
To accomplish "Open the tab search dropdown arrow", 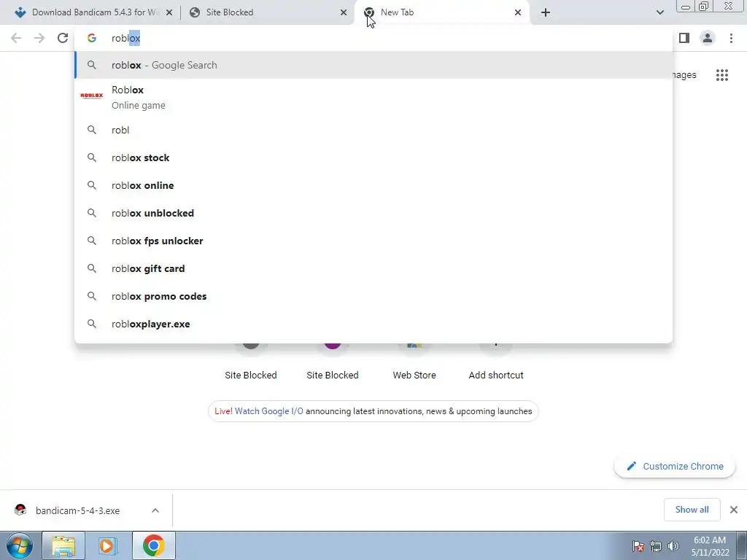I will point(659,13).
